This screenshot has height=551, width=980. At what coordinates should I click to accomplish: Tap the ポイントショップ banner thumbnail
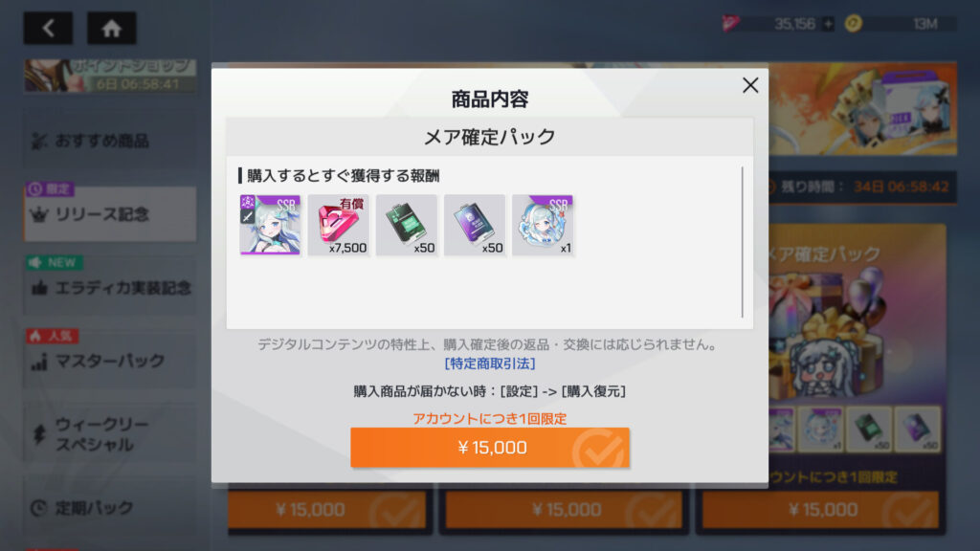[110, 77]
